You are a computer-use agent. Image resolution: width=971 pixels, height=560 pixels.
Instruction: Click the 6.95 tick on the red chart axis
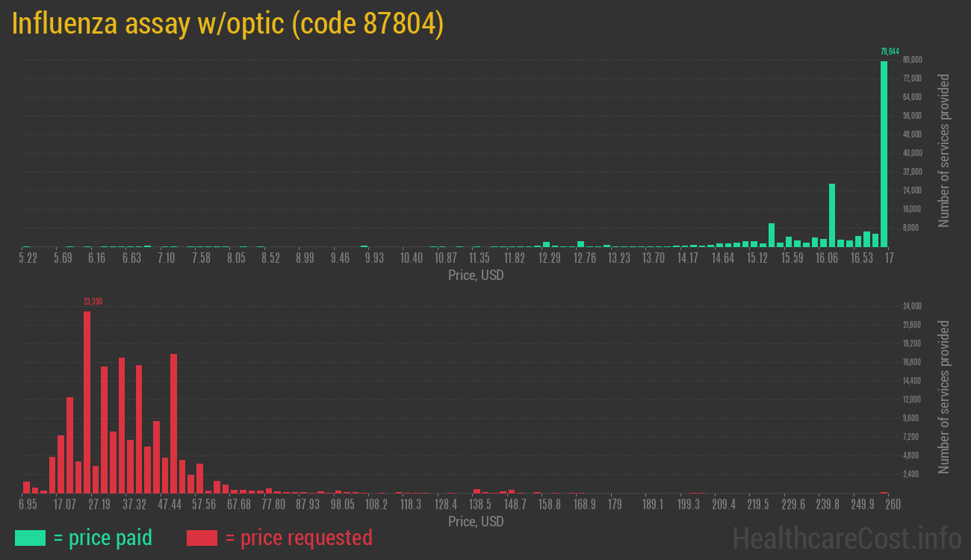(28, 505)
